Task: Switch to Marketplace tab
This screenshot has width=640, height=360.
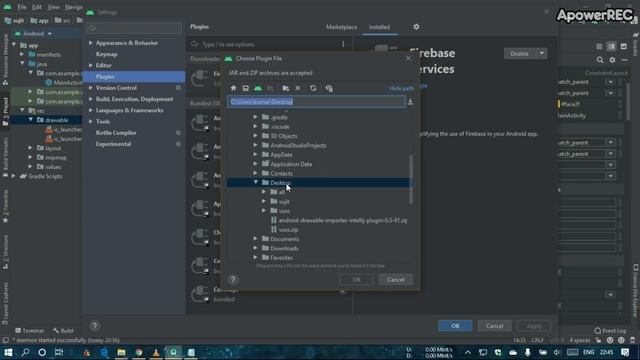Action: tap(341, 27)
